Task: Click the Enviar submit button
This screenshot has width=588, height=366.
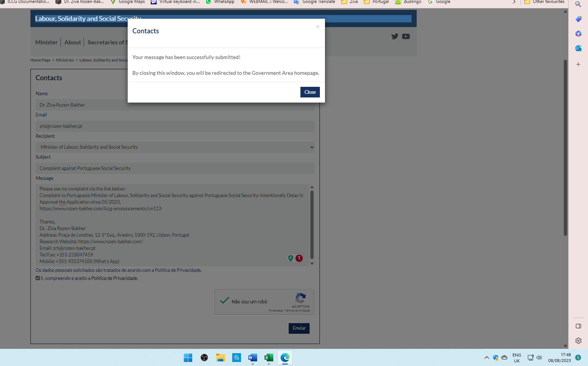Action: tap(299, 328)
